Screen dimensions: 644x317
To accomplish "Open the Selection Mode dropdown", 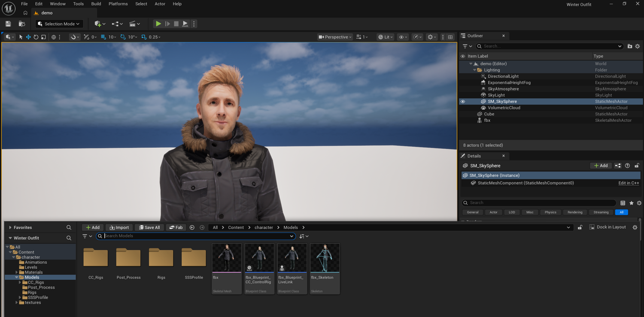I will click(x=59, y=24).
